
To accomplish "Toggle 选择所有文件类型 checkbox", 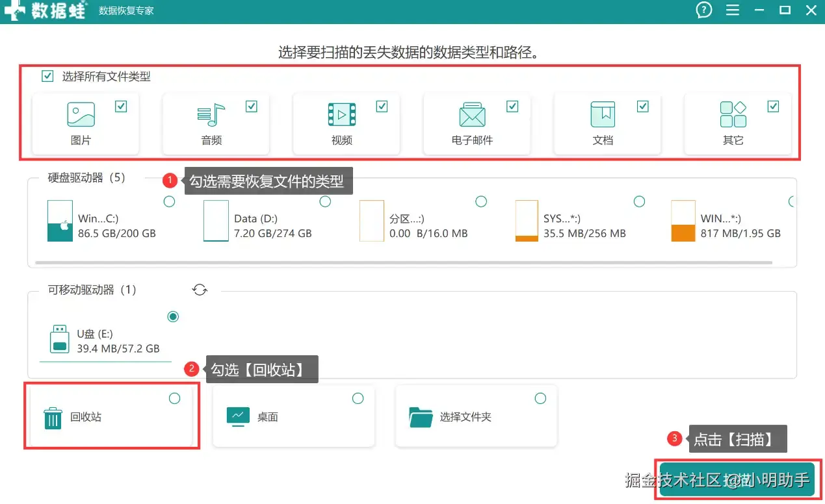I will coord(47,76).
